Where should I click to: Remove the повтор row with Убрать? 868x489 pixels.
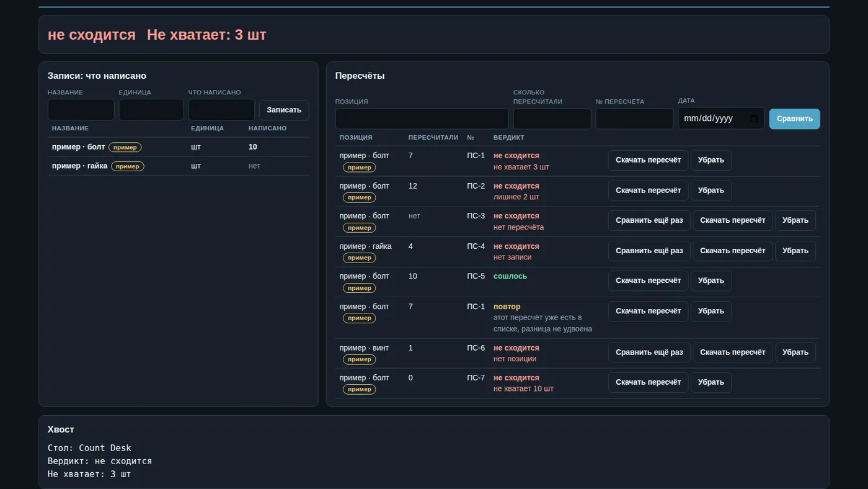[x=711, y=311]
